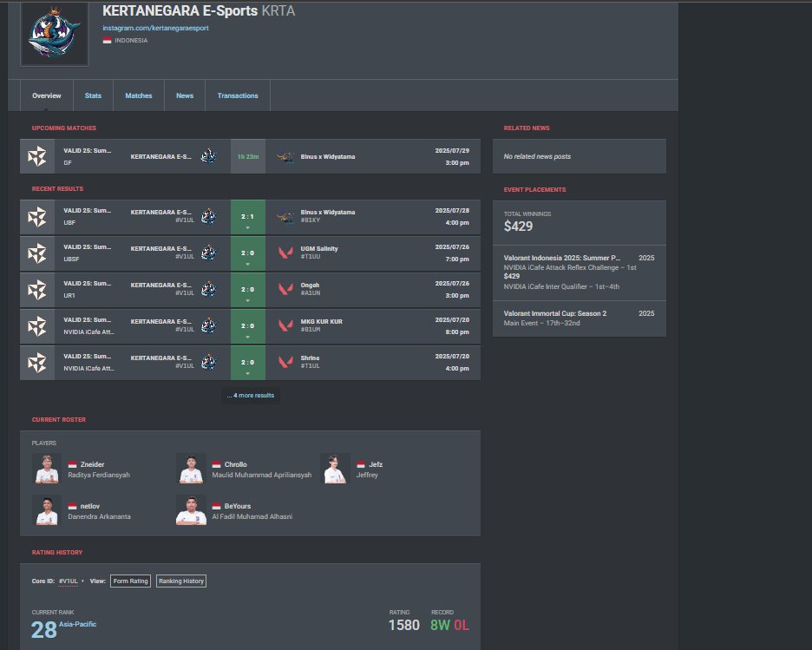Viewport: 812px width, 650px height.
Task: Switch to the Transactions tab
Action: (x=238, y=95)
